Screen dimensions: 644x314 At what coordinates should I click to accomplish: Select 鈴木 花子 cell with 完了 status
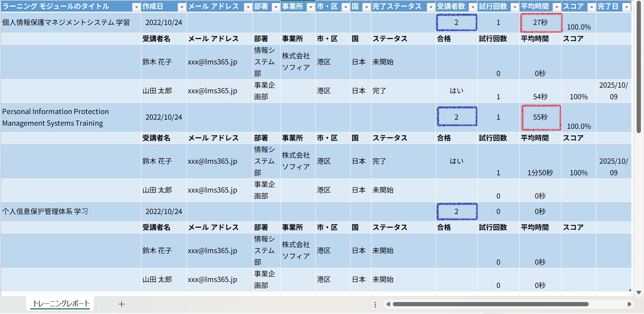point(164,161)
